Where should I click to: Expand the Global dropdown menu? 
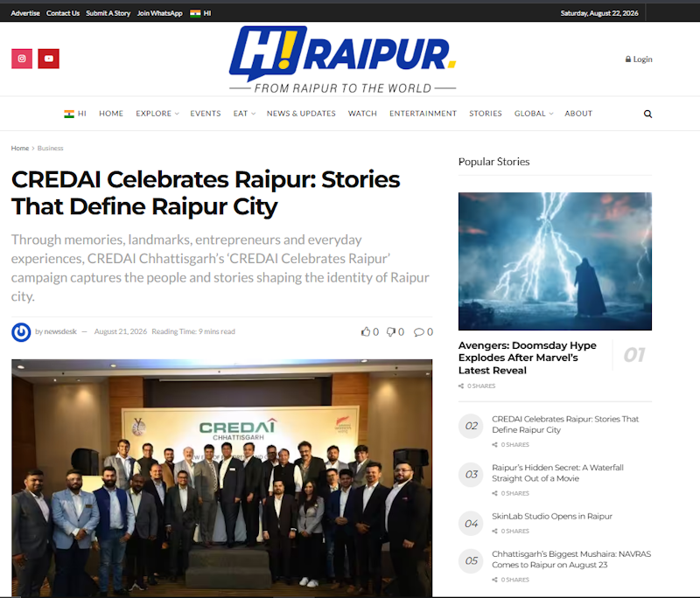click(x=534, y=114)
